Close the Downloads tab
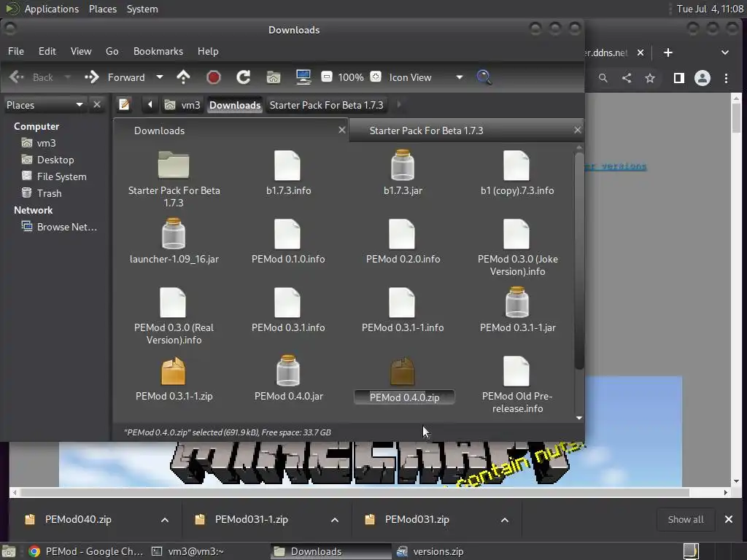This screenshot has height=560, width=747. 341,130
